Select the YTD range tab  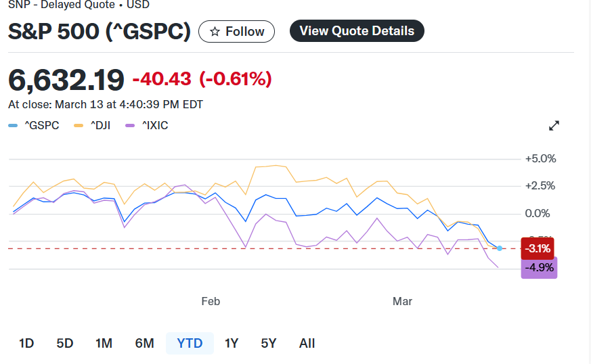[190, 343]
